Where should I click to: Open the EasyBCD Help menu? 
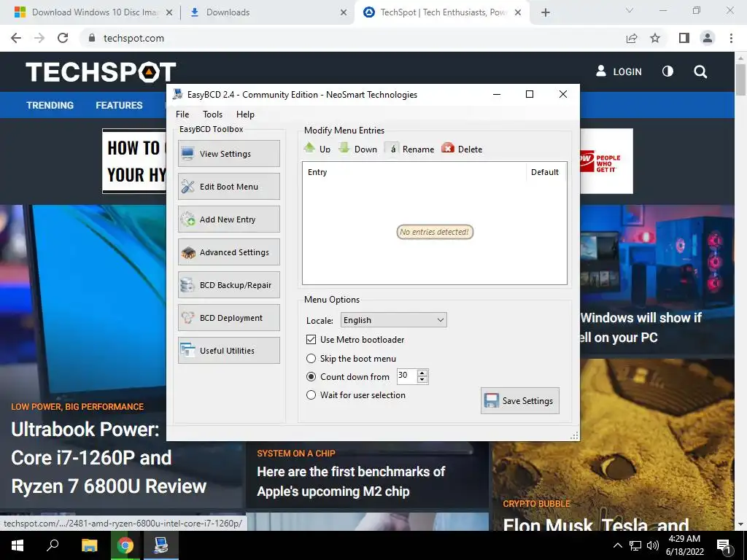245,114
